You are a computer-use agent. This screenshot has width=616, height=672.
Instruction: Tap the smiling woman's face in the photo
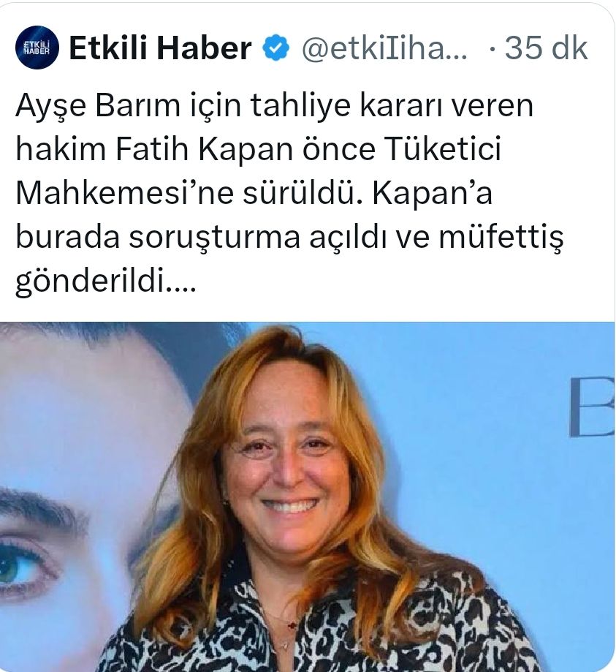[288, 462]
